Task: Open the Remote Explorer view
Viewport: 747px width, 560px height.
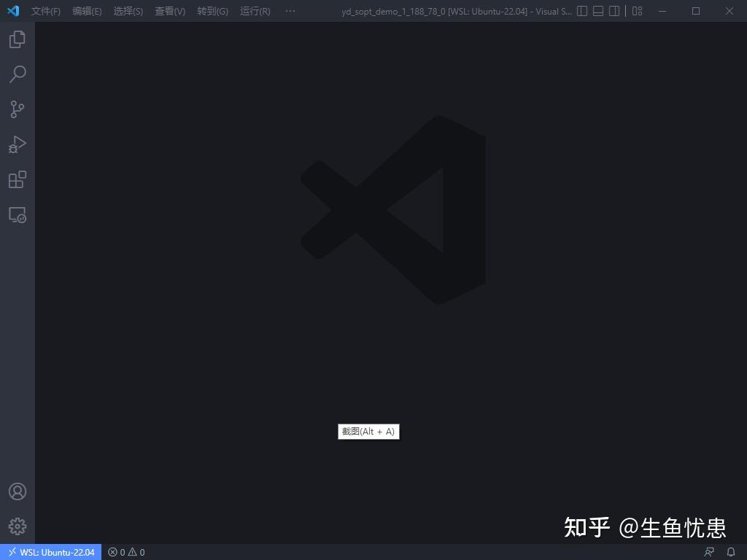Action: tap(17, 214)
